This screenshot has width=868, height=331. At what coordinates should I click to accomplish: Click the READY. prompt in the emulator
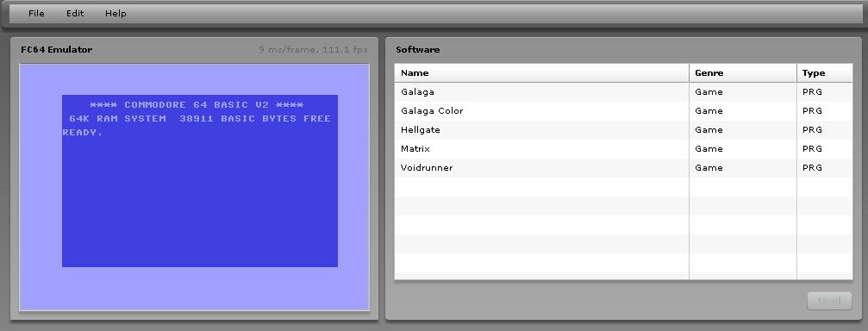coord(83,133)
